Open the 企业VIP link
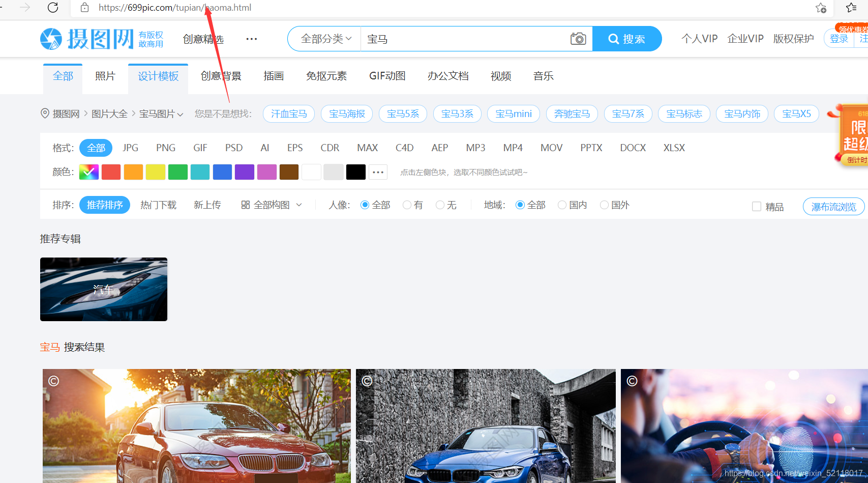868x483 pixels. [x=745, y=39]
